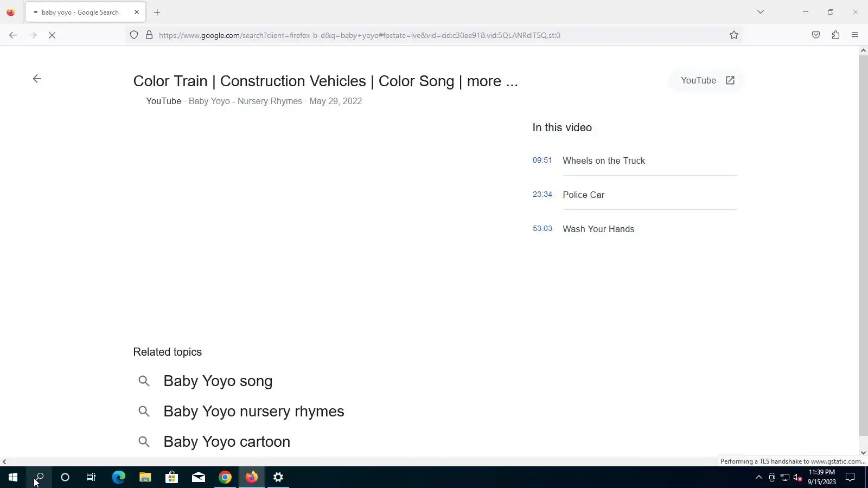Jump to Police Car at 23:34
Viewport: 868px width, 488px height.
click(x=583, y=195)
